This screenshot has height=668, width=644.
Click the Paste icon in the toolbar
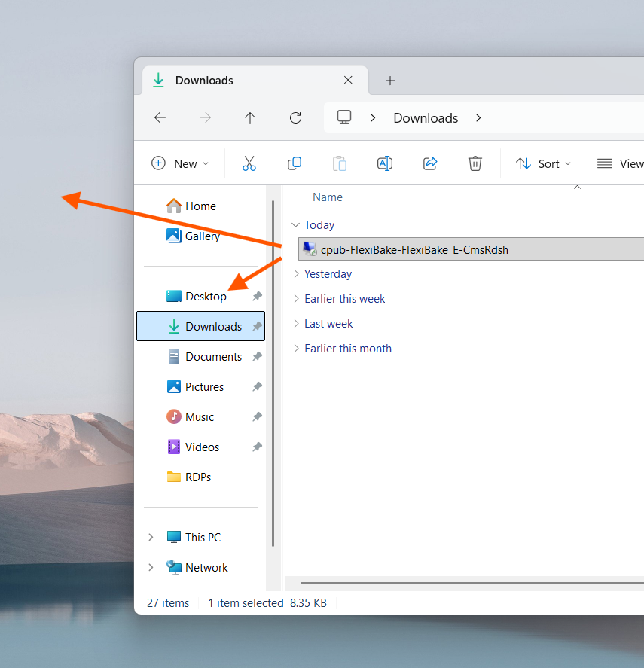click(340, 163)
